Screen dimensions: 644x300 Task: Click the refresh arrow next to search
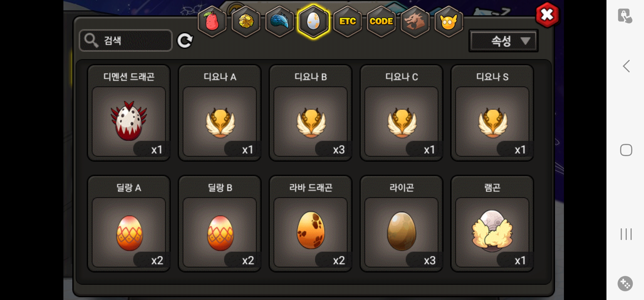pyautogui.click(x=185, y=41)
